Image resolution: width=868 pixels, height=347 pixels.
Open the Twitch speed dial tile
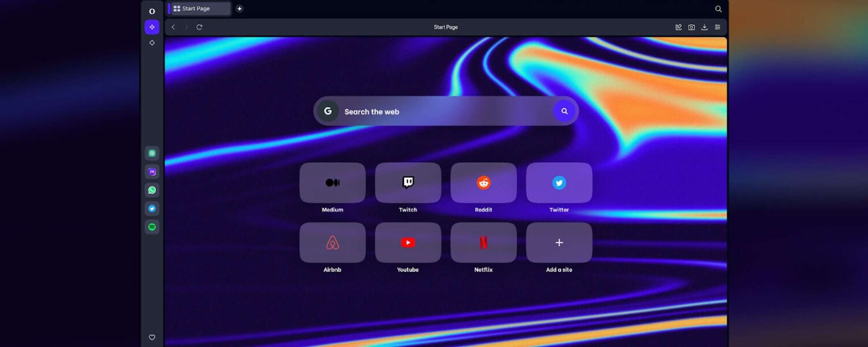[x=408, y=183]
